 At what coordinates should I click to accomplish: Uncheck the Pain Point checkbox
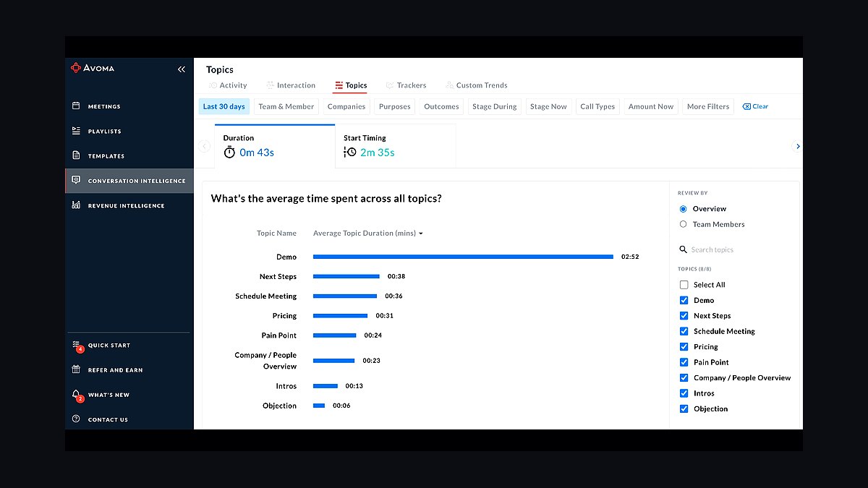tap(684, 362)
